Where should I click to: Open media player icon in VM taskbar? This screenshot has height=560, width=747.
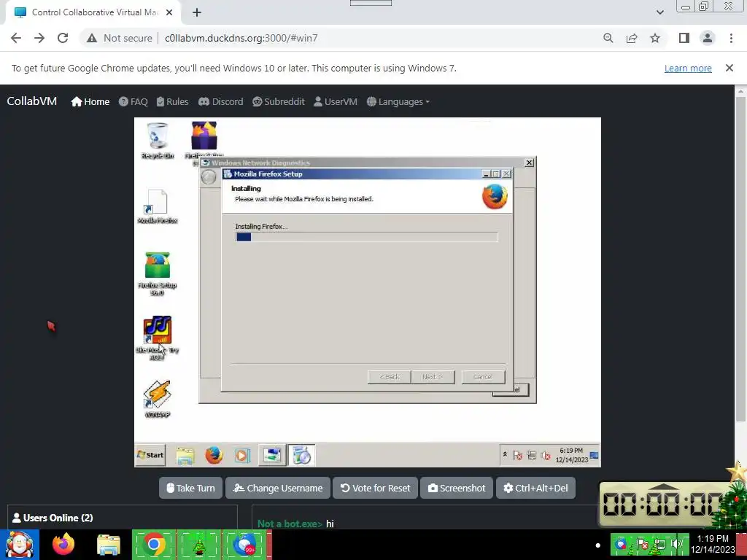click(242, 455)
